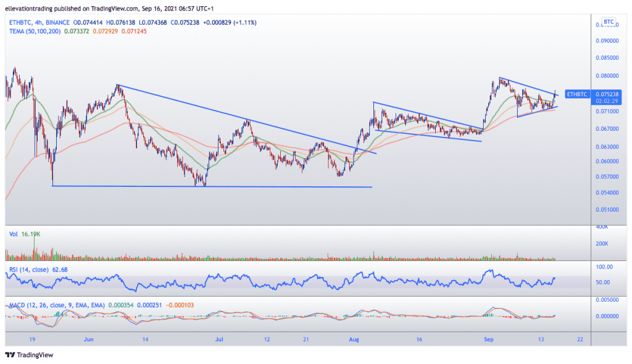Click the Jul label on time axis
This screenshot has width=632, height=364.
point(220,339)
